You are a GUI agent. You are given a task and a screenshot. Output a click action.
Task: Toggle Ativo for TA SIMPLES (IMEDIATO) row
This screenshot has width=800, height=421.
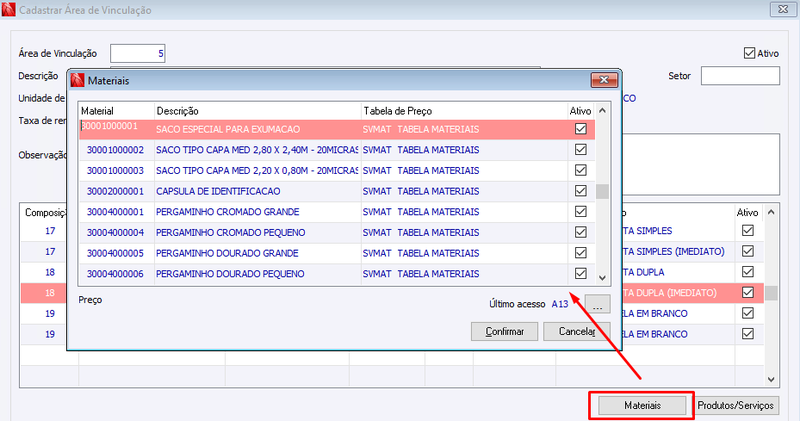point(748,251)
